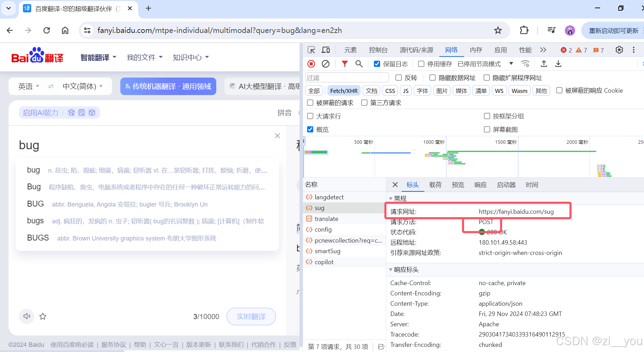Close the request details pane

395,185
